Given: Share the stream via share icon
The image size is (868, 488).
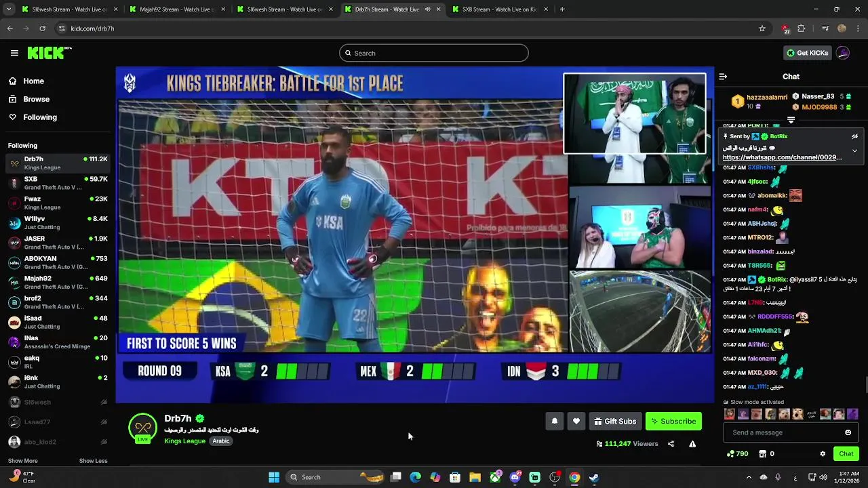Looking at the screenshot, I should click(x=671, y=444).
